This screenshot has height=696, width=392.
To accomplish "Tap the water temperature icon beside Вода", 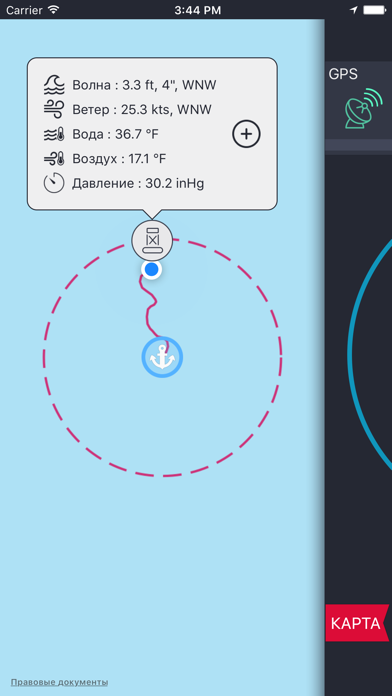I will [x=54, y=134].
